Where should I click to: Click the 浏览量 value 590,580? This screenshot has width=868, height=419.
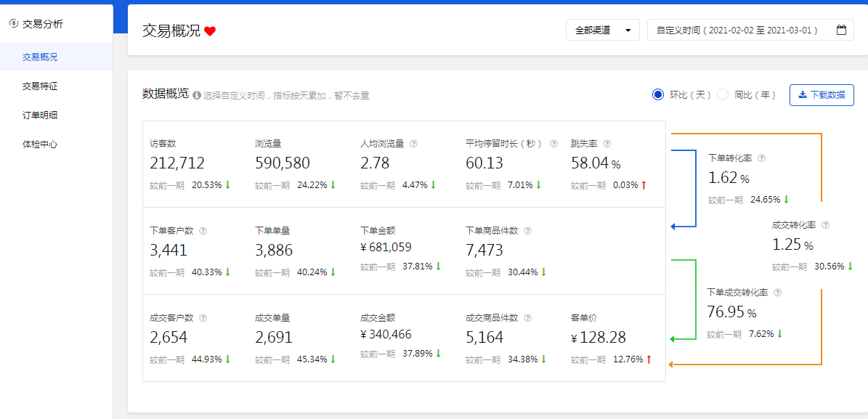pyautogui.click(x=283, y=163)
